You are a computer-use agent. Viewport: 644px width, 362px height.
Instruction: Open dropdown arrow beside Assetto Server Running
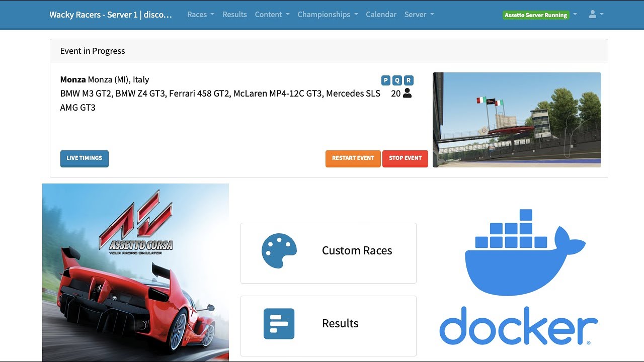tap(575, 15)
